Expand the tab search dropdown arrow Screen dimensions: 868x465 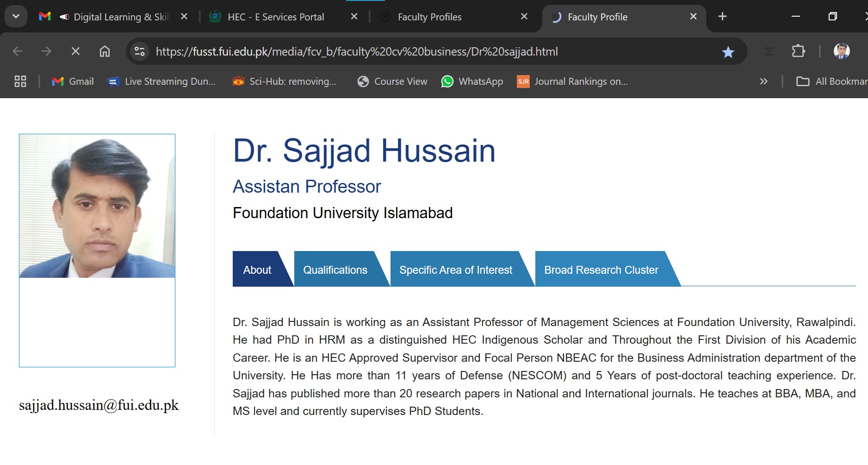click(16, 17)
